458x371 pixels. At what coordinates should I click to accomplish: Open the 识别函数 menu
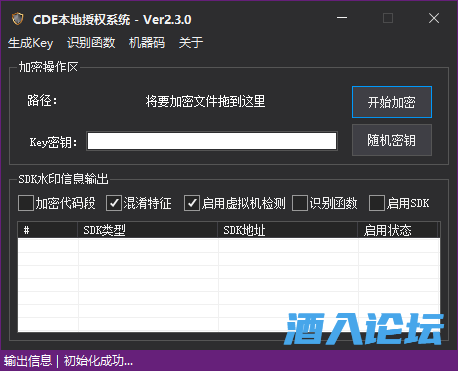[x=91, y=43]
